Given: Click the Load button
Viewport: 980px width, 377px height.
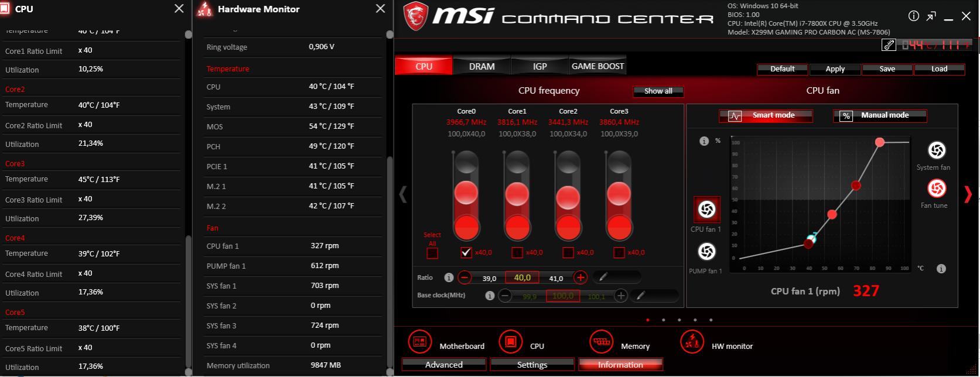Looking at the screenshot, I should [939, 69].
